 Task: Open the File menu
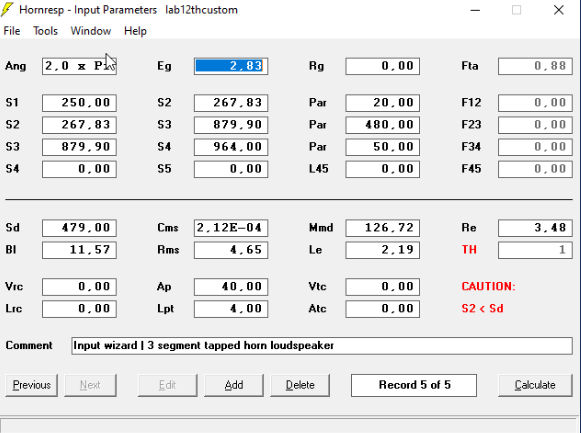click(12, 31)
